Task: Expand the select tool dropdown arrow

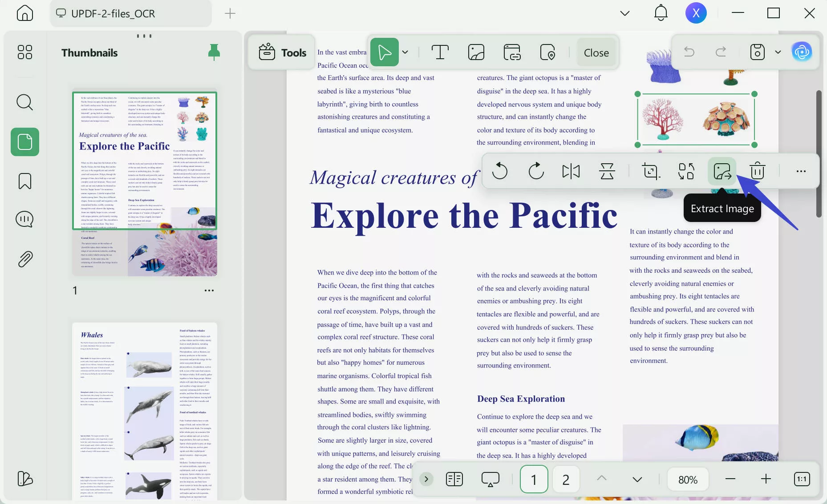Action: (405, 52)
